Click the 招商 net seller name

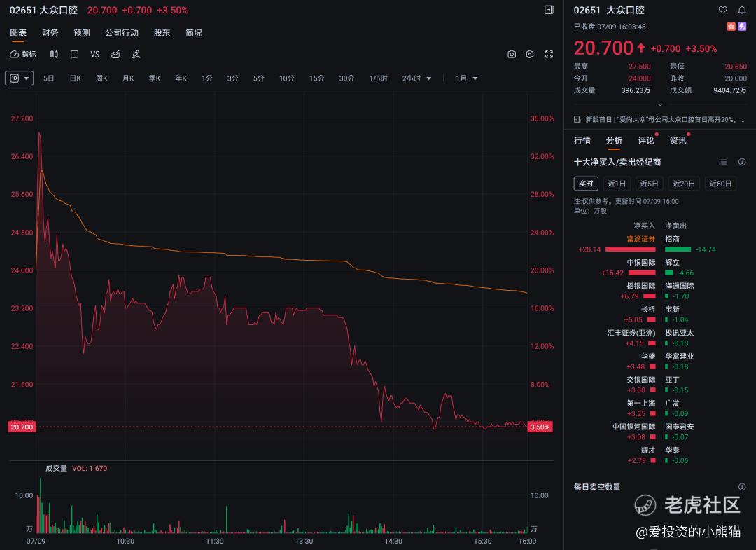click(672, 239)
